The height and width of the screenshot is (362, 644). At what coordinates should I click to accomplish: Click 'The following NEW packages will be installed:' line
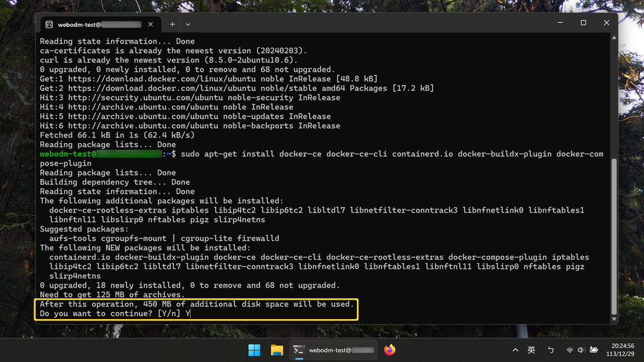[x=145, y=248]
